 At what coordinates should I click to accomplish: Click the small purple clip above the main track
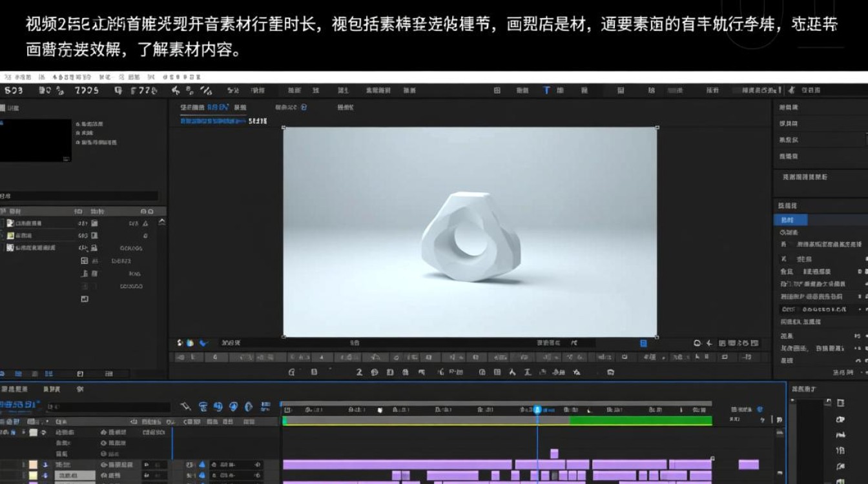click(x=553, y=454)
